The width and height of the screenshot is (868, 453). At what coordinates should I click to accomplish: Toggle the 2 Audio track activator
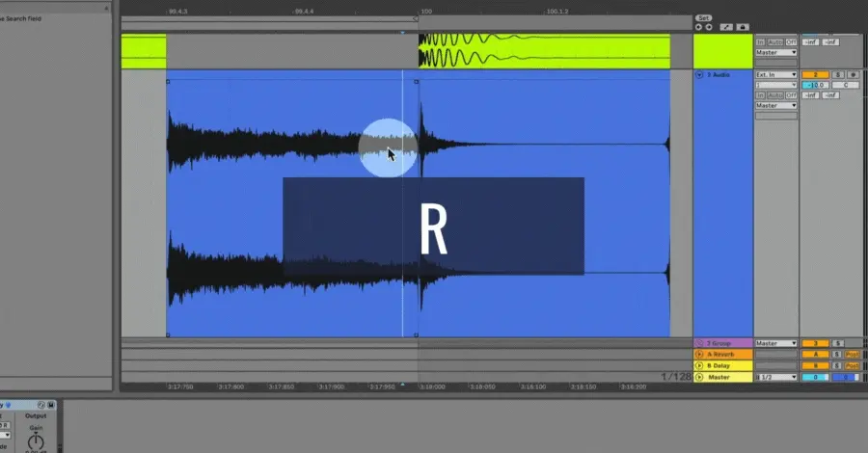815,74
